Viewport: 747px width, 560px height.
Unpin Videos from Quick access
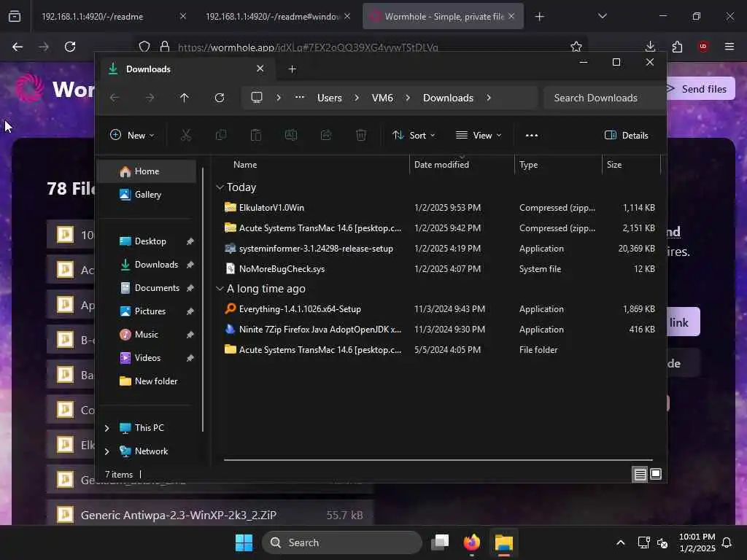pyautogui.click(x=190, y=358)
